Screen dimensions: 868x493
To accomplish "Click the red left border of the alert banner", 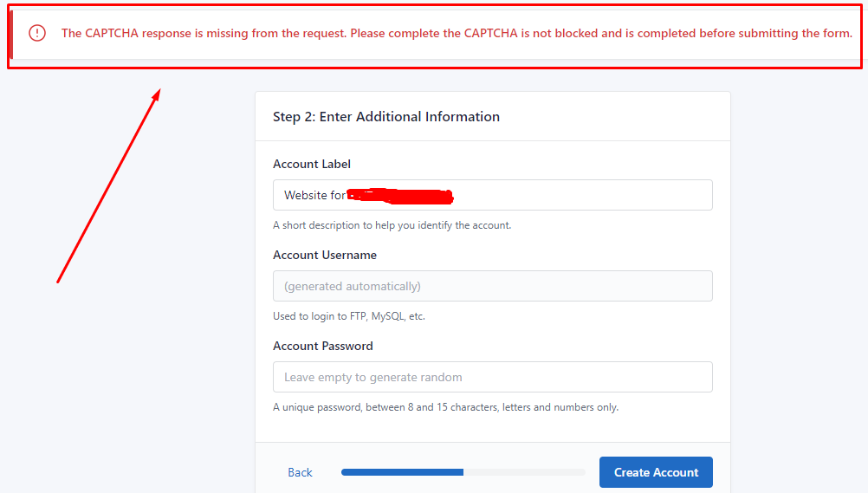I will [x=11, y=34].
